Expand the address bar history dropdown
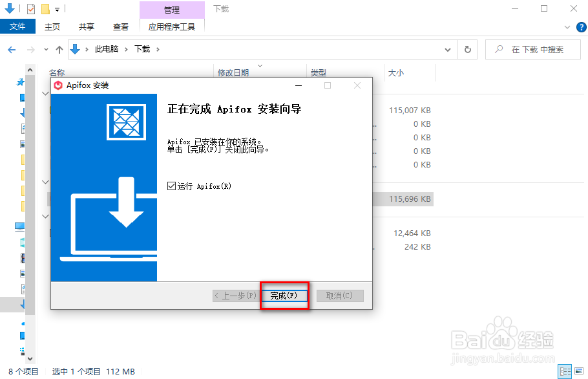This screenshot has height=379, width=588. click(448, 50)
